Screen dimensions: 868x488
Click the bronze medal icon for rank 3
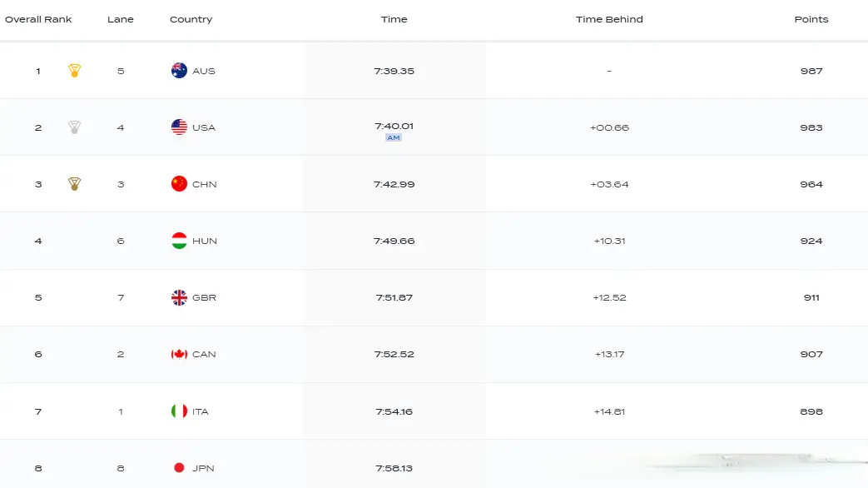tap(74, 184)
